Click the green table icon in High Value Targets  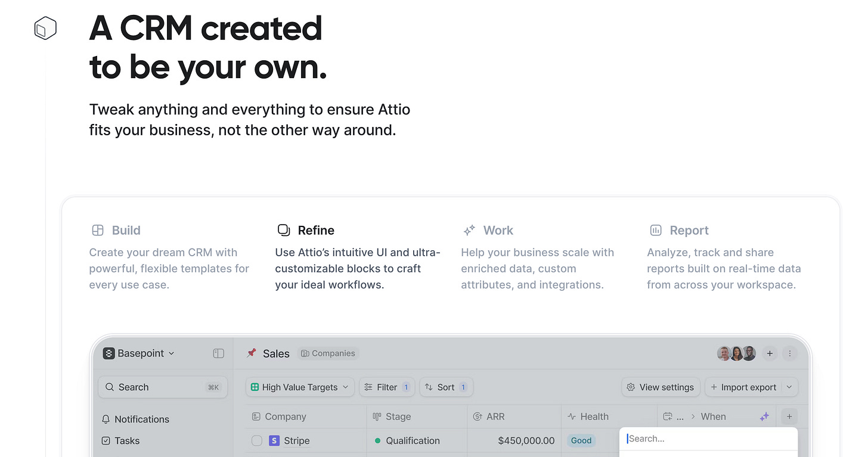point(255,387)
